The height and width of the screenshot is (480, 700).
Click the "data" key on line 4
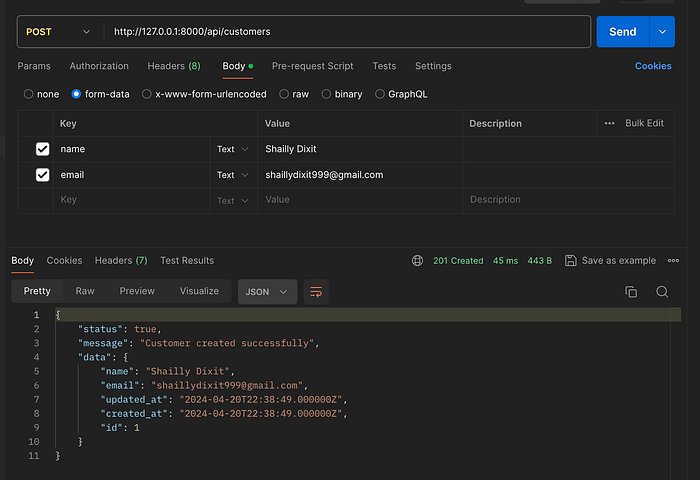(94, 357)
